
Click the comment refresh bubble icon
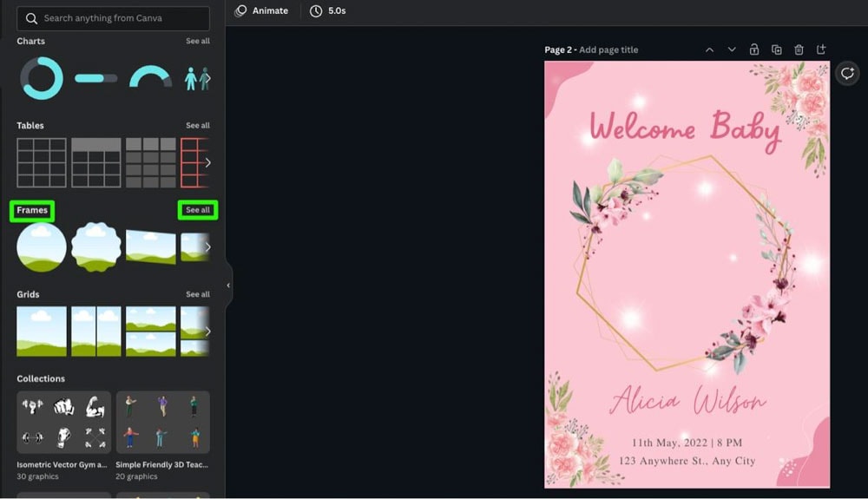[847, 73]
